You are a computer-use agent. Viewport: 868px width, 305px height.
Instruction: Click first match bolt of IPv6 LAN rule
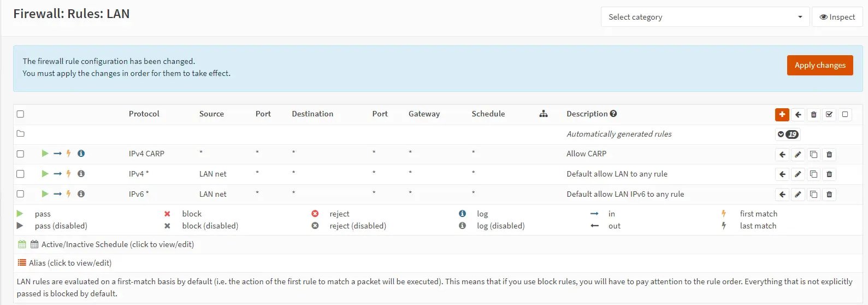[x=68, y=193]
